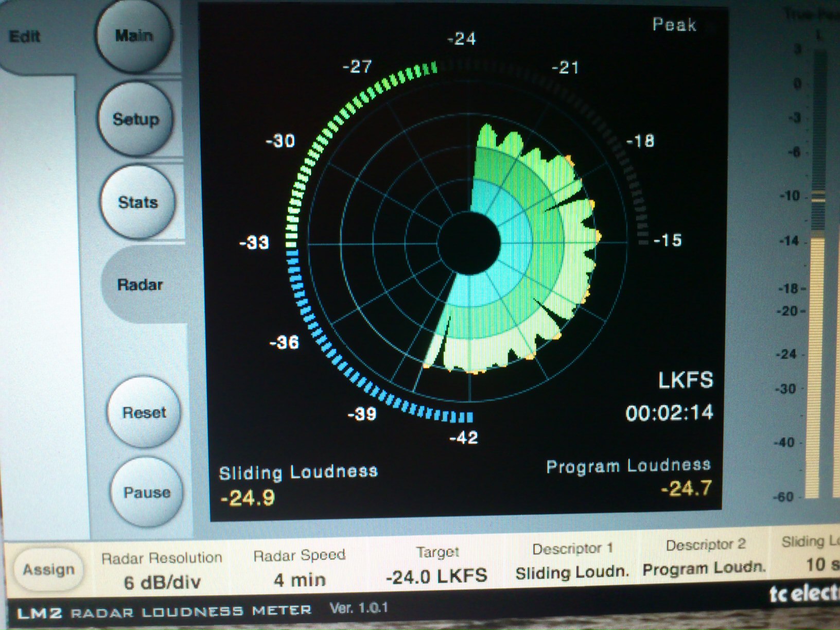
Task: Click the -18 ring scale label
Action: point(640,141)
